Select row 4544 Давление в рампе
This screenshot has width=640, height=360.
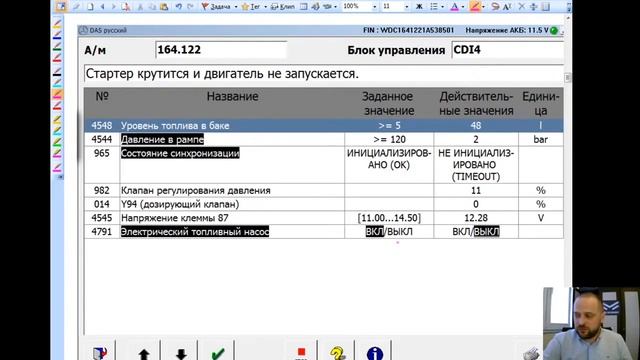324,139
